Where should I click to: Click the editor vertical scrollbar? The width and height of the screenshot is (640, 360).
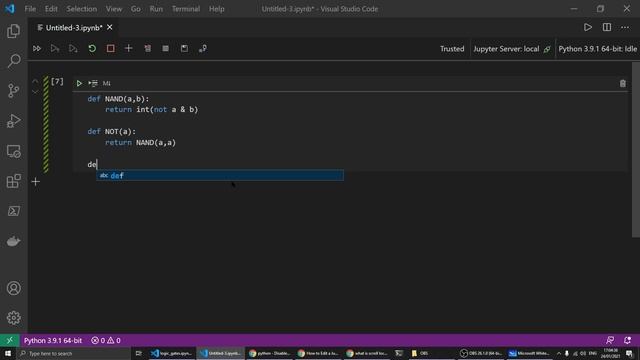click(x=636, y=149)
